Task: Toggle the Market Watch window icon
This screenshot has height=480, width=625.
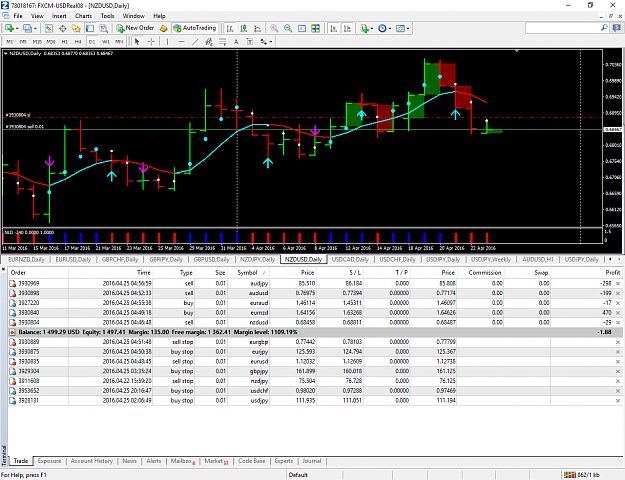Action: point(49,28)
